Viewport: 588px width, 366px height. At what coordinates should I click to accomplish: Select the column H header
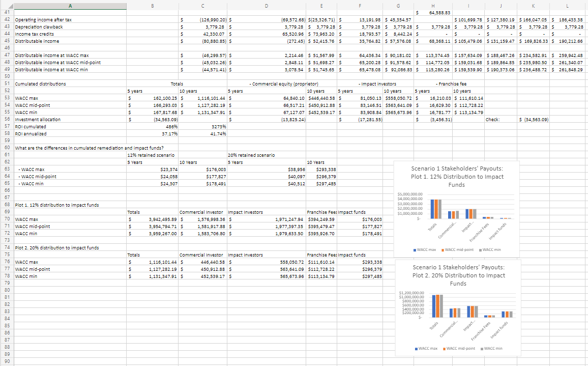click(x=433, y=5)
